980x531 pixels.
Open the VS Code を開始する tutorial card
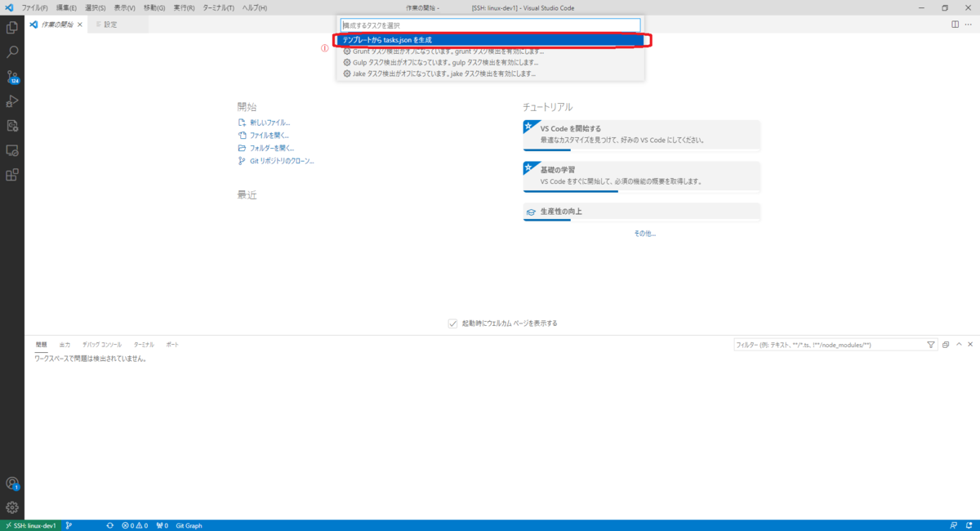tap(642, 134)
